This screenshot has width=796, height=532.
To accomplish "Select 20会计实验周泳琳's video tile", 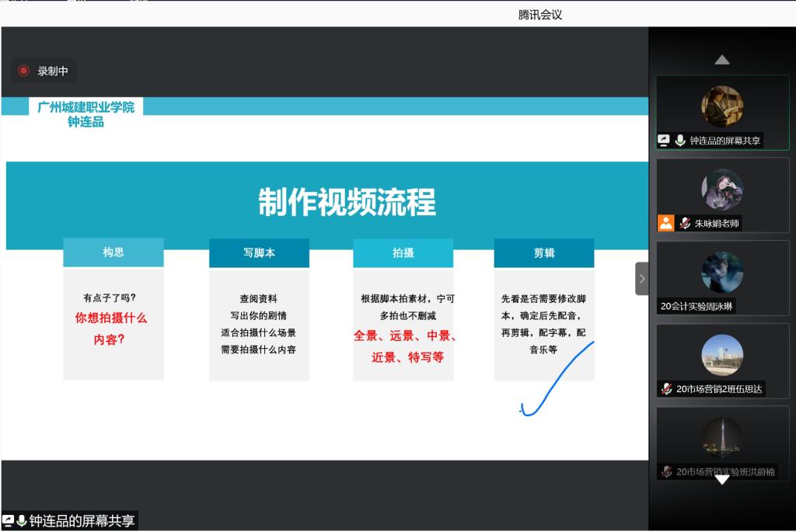I will (x=722, y=277).
